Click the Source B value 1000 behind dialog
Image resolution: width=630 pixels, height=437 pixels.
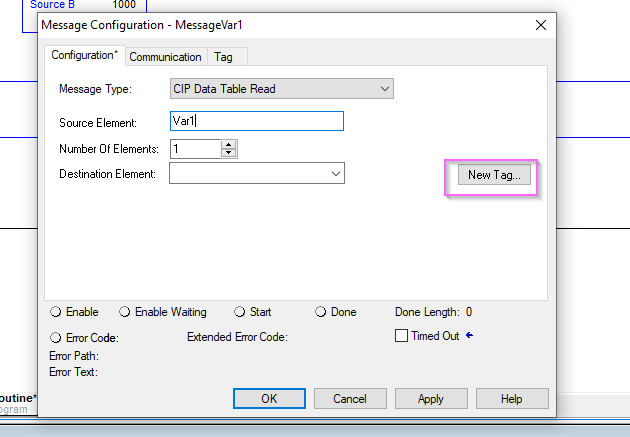point(124,5)
